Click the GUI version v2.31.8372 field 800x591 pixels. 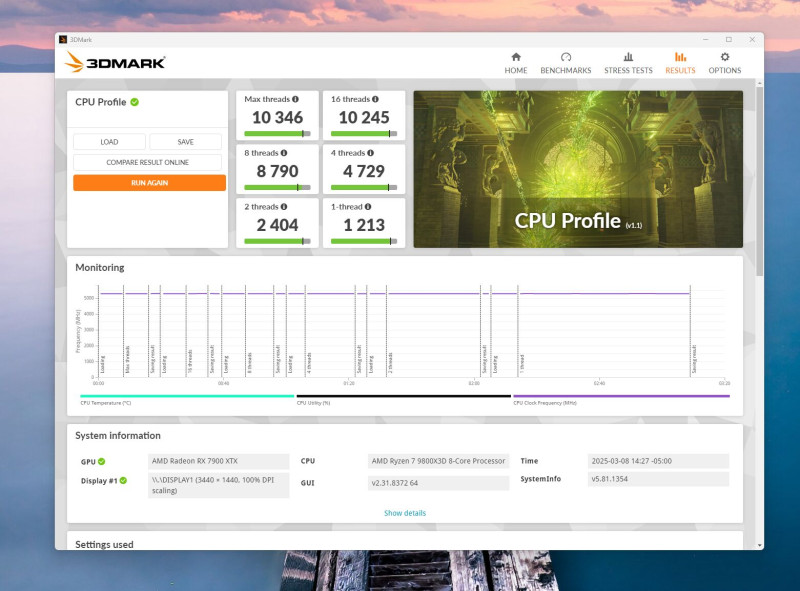[x=438, y=483]
